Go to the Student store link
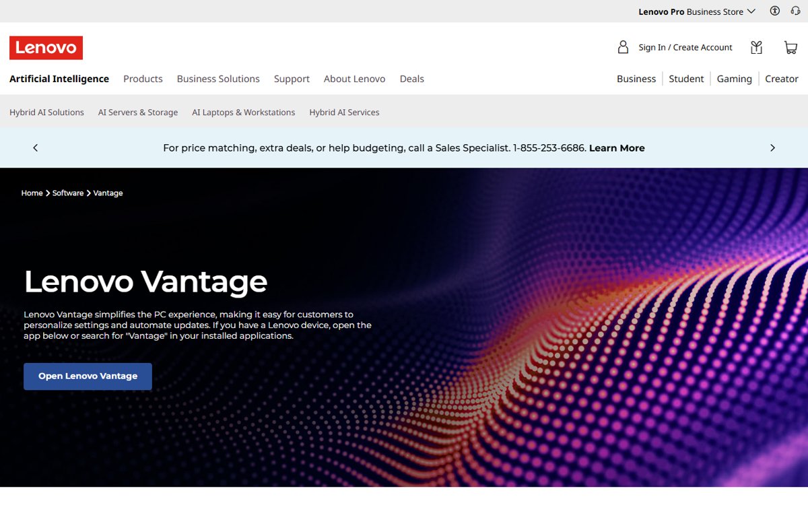808x532 pixels. point(686,79)
